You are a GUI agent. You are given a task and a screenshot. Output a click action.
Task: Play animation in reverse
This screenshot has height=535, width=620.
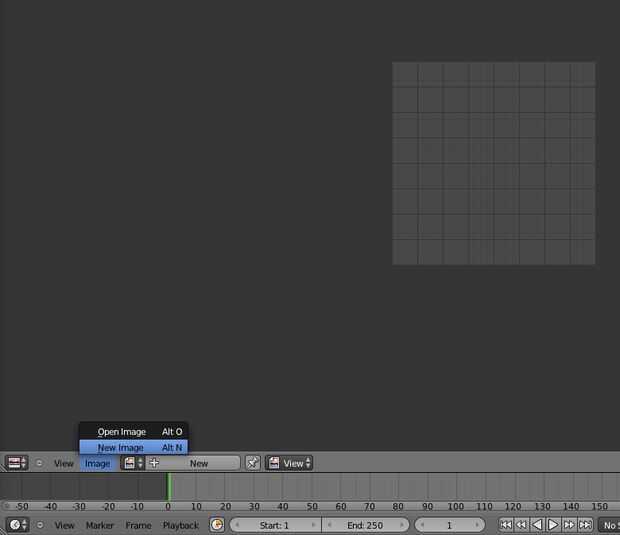point(537,525)
